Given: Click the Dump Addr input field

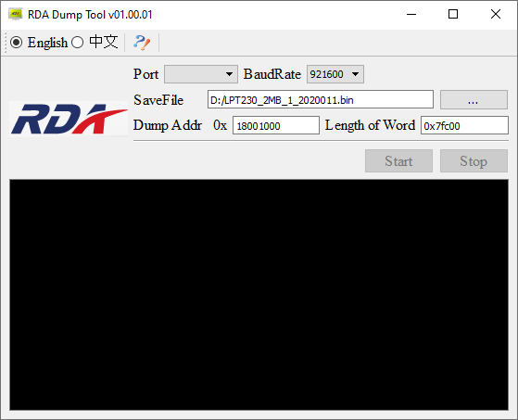Looking at the screenshot, I should coord(276,125).
